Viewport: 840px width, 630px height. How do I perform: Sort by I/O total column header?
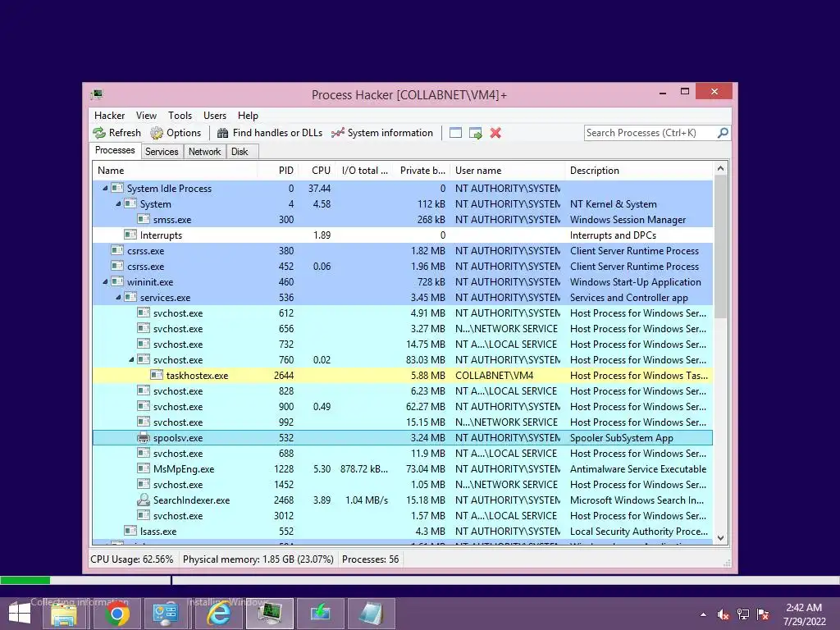[365, 171]
